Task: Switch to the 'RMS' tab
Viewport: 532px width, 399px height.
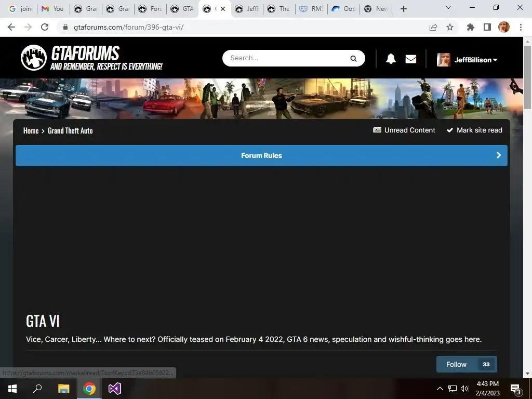Action: point(312,9)
